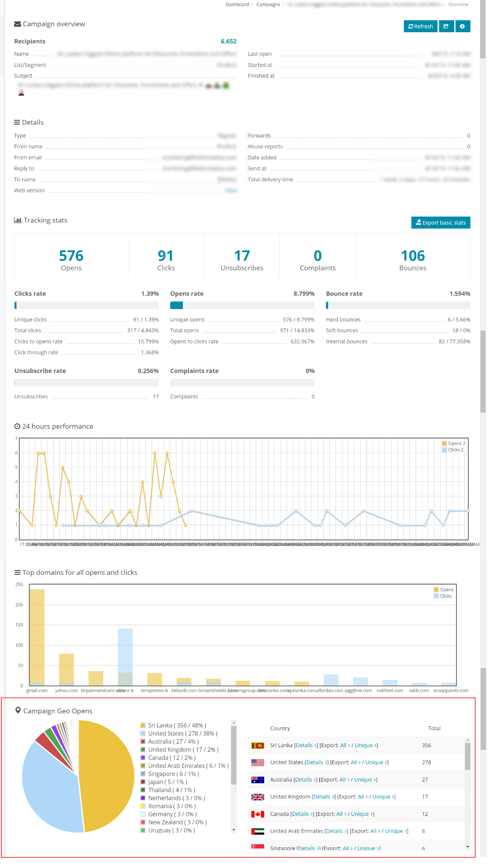Open Details for Australia
This screenshot has width=492, height=868.
pyautogui.click(x=305, y=780)
